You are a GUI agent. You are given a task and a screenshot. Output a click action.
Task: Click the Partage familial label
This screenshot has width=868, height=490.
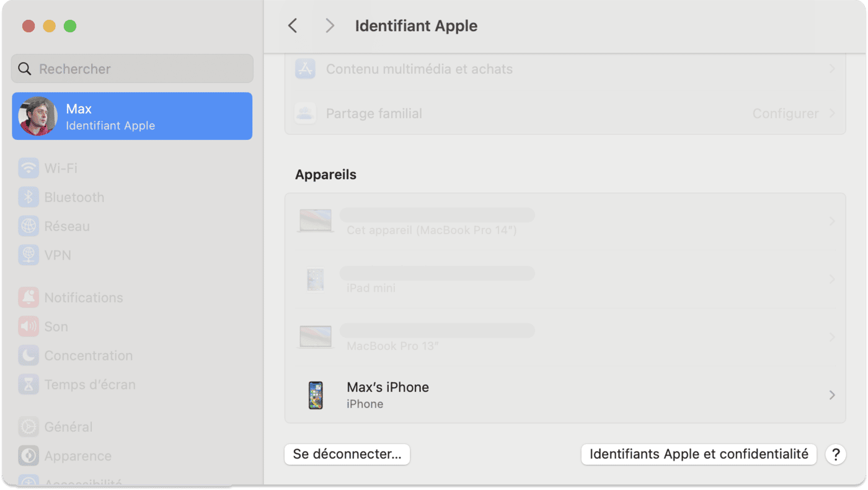click(x=374, y=113)
